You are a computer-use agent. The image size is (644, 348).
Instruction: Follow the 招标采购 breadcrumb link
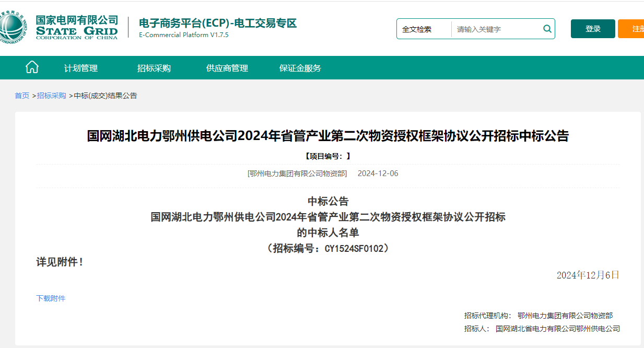coord(51,96)
